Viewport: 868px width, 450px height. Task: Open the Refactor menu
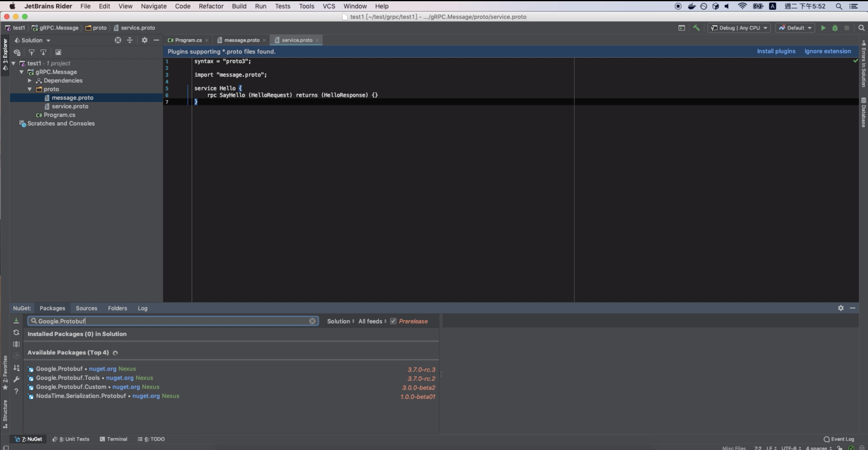pyautogui.click(x=211, y=6)
